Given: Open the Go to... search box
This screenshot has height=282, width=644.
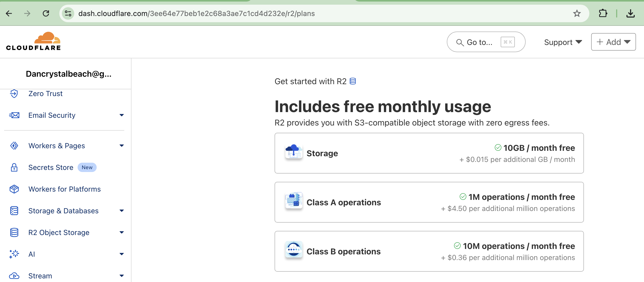Looking at the screenshot, I should pos(486,42).
